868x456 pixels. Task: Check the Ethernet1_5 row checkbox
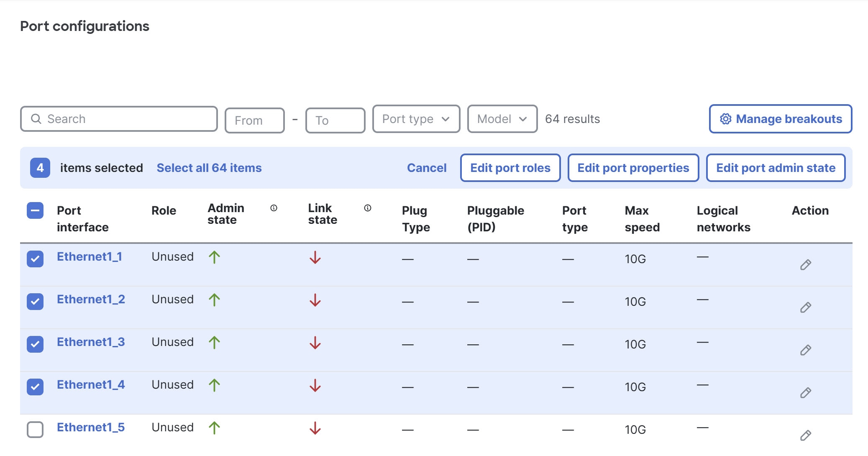tap(35, 430)
